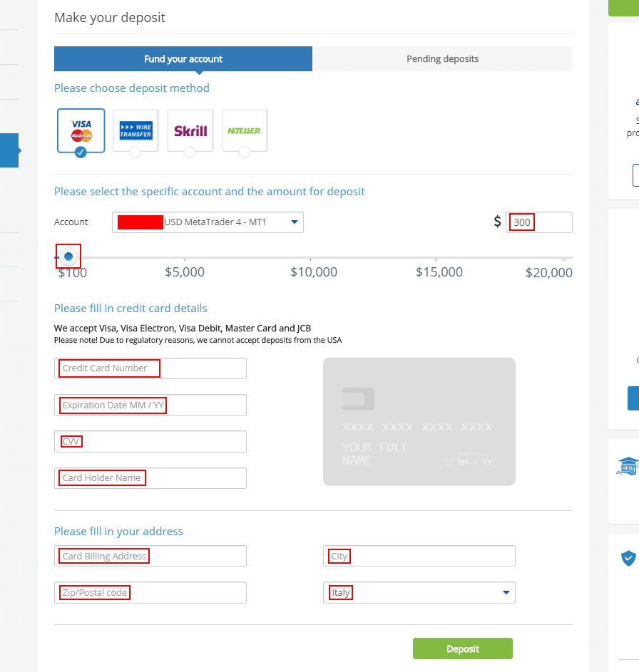Switch to the Pending deposits tab

pyautogui.click(x=442, y=59)
